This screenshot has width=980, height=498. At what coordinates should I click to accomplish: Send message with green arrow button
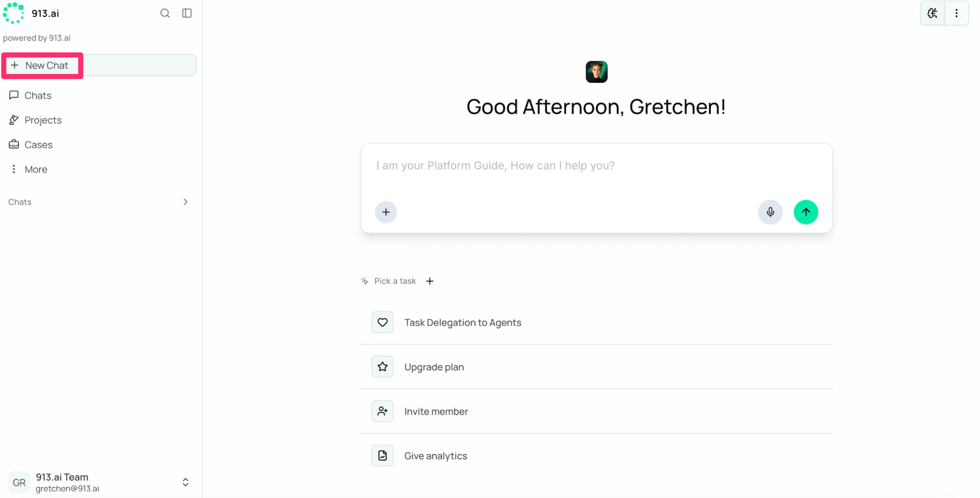[806, 212]
